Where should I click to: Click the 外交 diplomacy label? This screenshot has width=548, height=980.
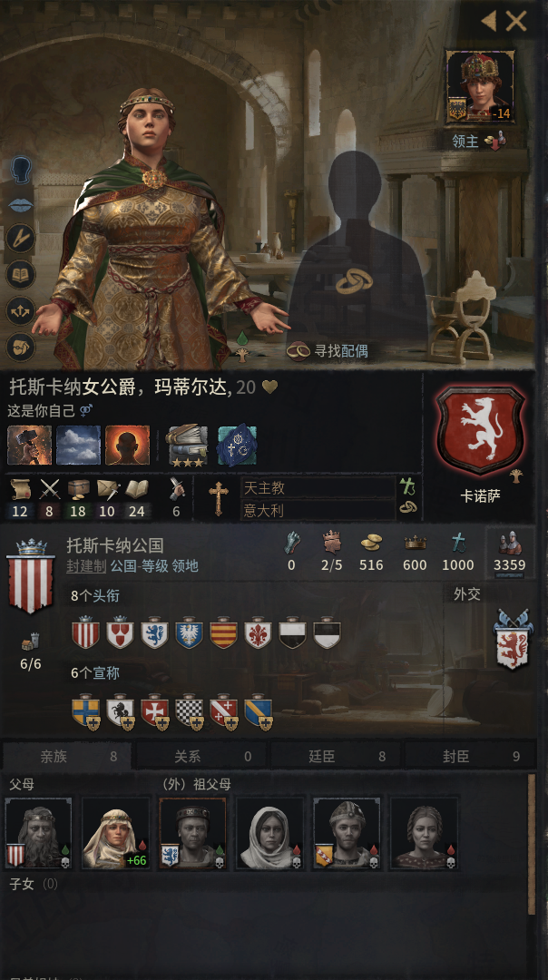point(466,593)
